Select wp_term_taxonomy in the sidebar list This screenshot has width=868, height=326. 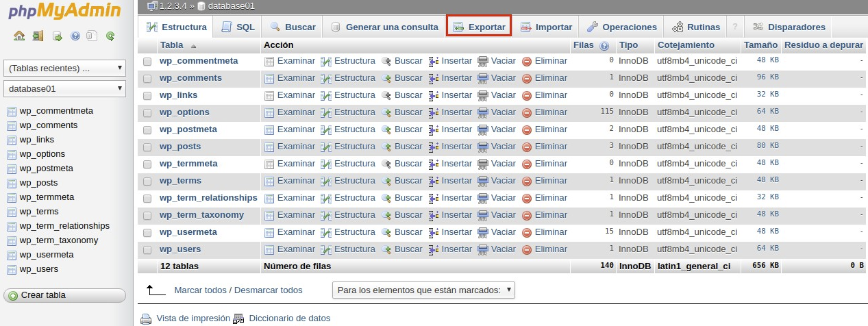coord(59,240)
